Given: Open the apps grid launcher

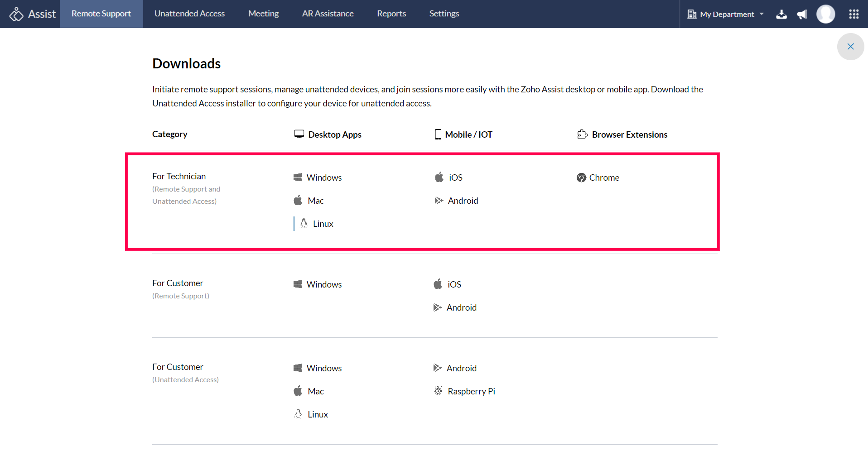Looking at the screenshot, I should (x=854, y=14).
